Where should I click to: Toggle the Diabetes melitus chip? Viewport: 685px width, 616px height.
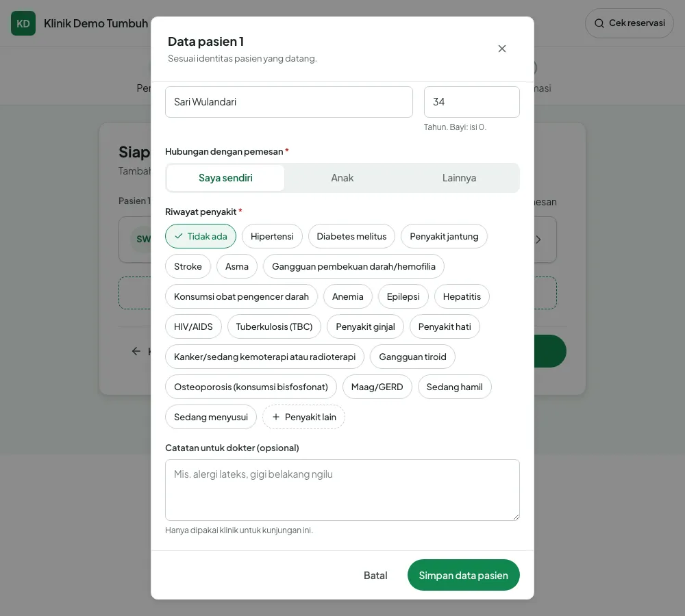[351, 236]
